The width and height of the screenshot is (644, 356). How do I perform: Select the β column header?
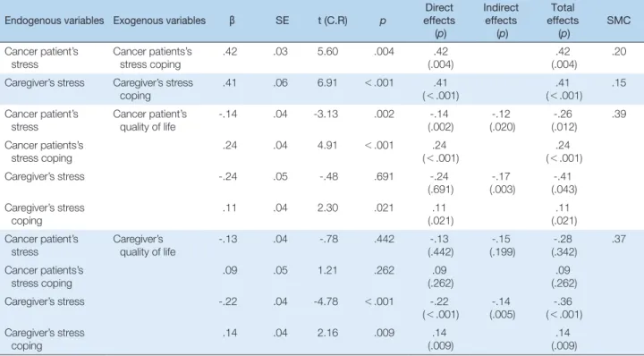[232, 21]
